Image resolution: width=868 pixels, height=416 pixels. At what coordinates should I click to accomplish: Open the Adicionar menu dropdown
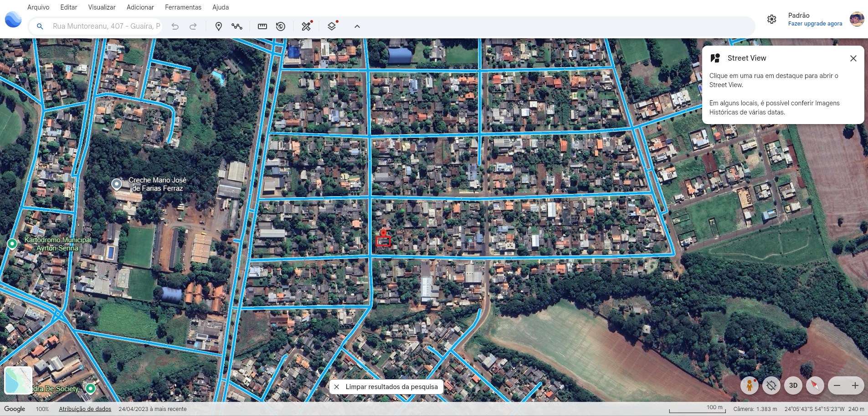click(140, 7)
